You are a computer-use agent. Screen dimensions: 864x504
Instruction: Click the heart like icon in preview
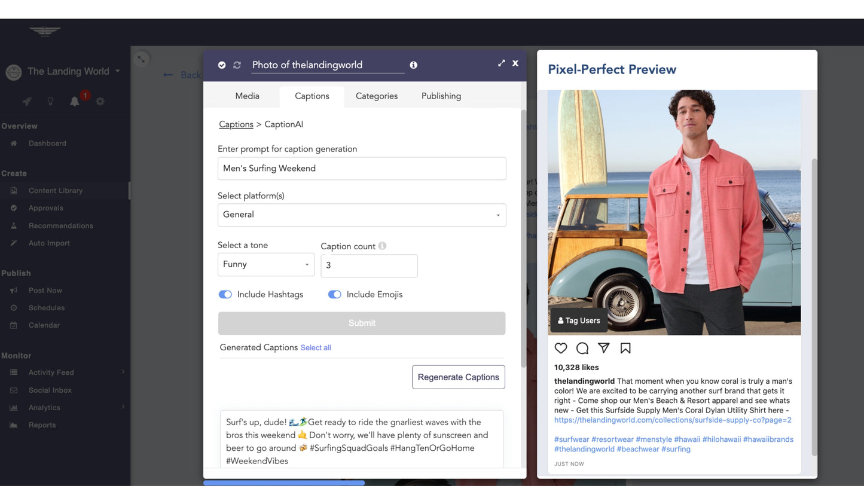[560, 348]
